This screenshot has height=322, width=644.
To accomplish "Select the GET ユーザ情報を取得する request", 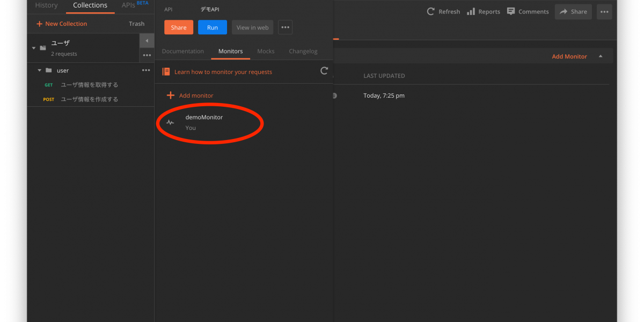I will coord(89,85).
